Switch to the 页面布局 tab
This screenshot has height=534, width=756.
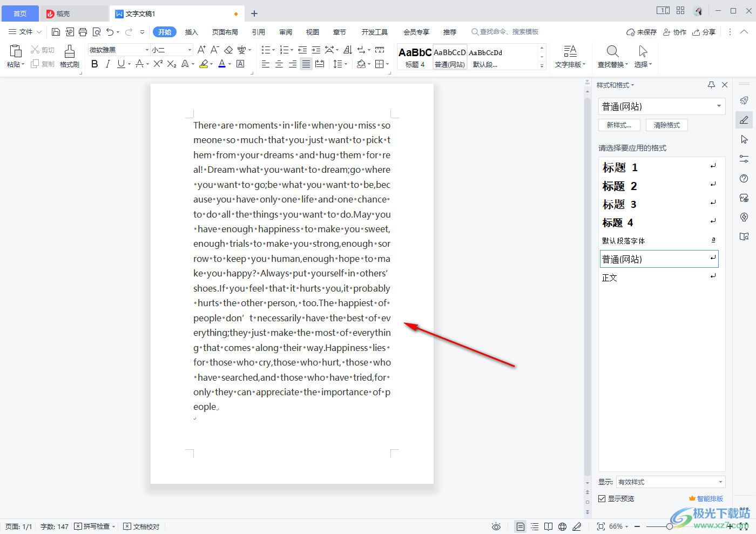[x=225, y=32]
